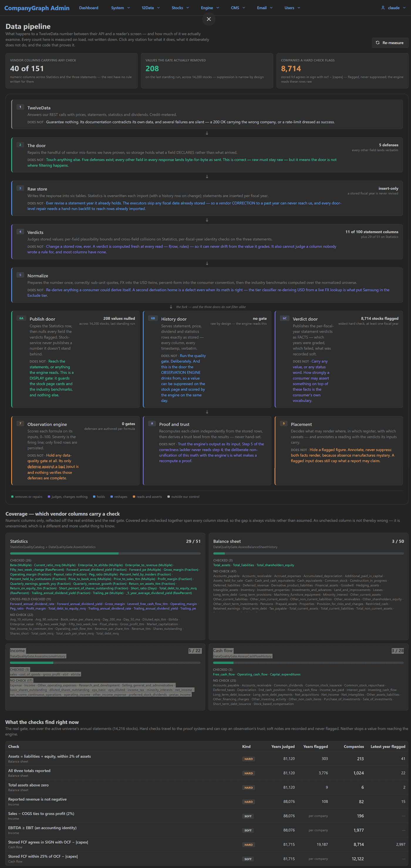The image size is (411, 868).
Task: Click the purple 'judges, changes nothing' legend swatch
Action: tap(49, 496)
